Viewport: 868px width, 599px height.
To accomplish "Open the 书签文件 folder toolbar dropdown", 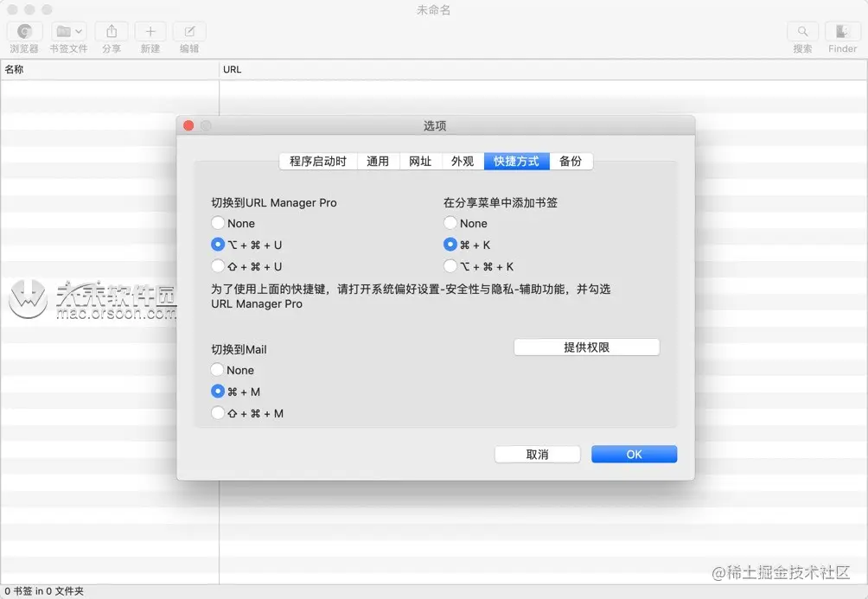I will [68, 32].
